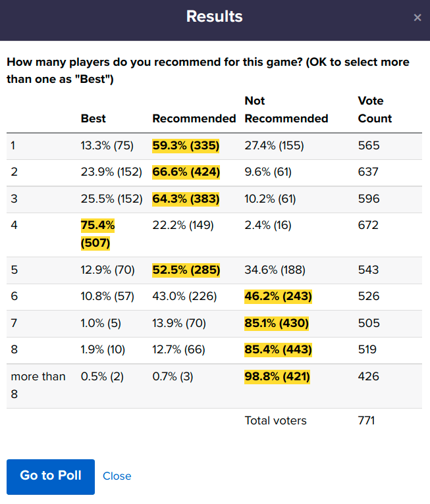Image resolution: width=430 pixels, height=504 pixels.
Task: Click the 771 total voters value
Action: coord(367,420)
